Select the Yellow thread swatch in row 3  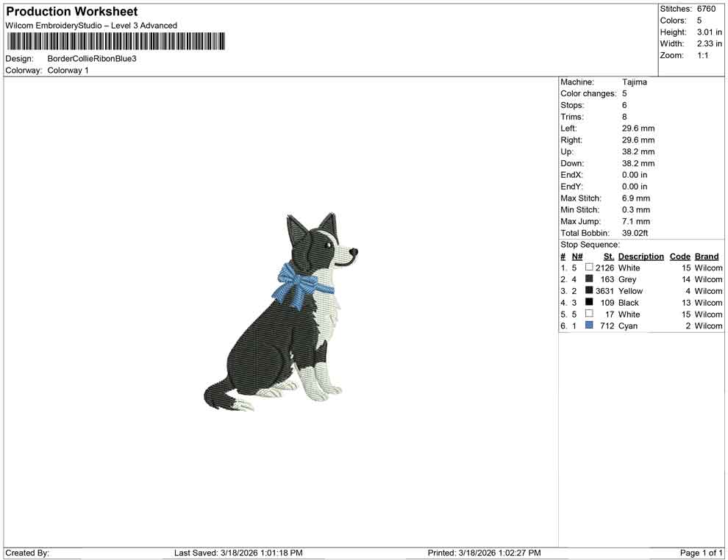[x=589, y=291]
